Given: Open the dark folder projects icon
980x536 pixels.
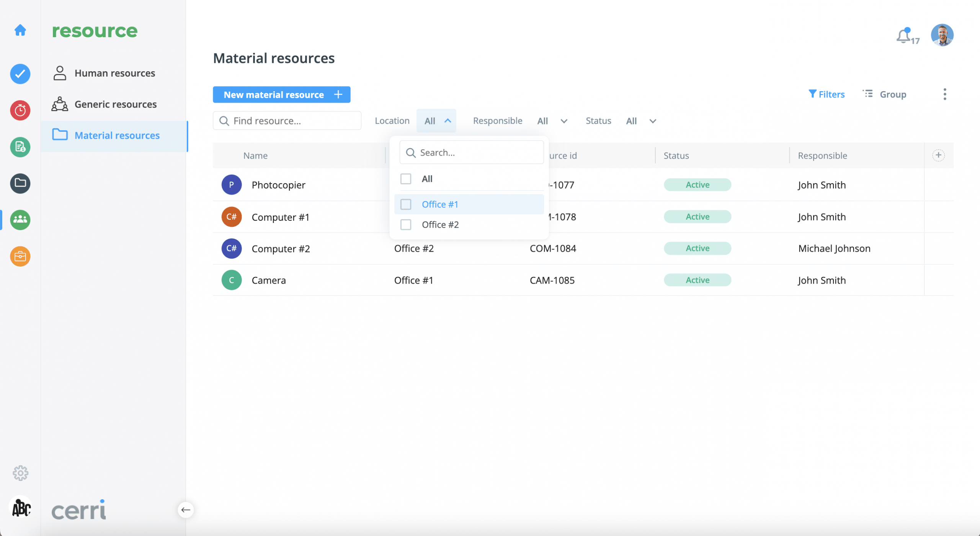Looking at the screenshot, I should click(x=20, y=183).
